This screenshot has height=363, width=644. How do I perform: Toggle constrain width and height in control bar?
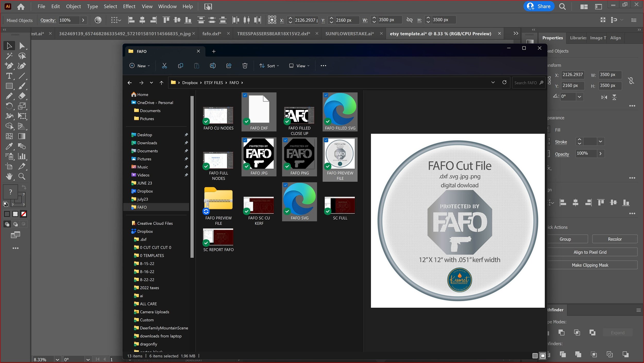tap(409, 20)
